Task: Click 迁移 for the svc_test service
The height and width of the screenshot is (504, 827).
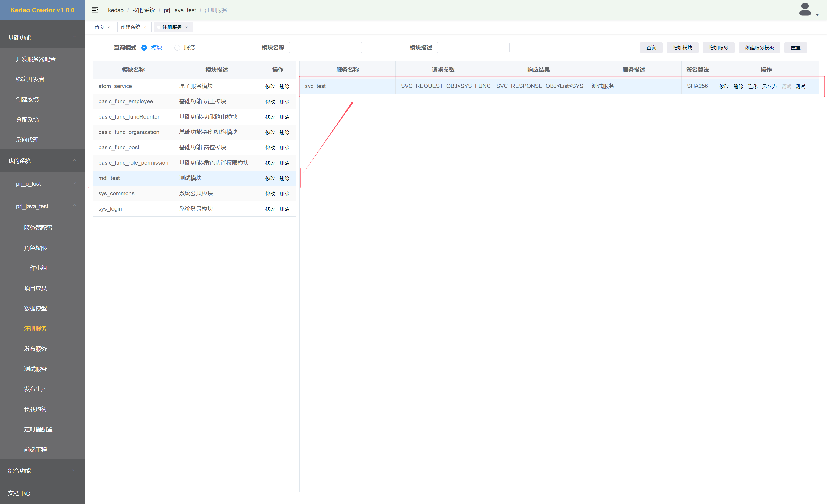Action: click(752, 87)
